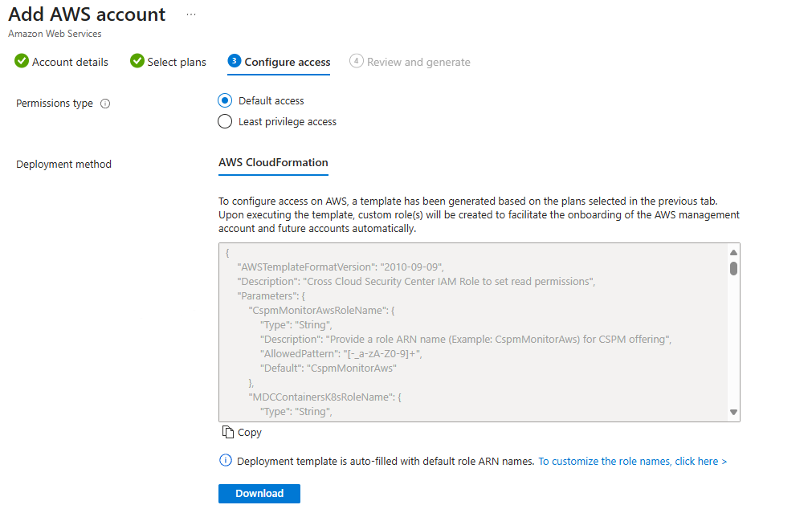
Task: Click the Permissions type info icon
Action: (x=105, y=104)
